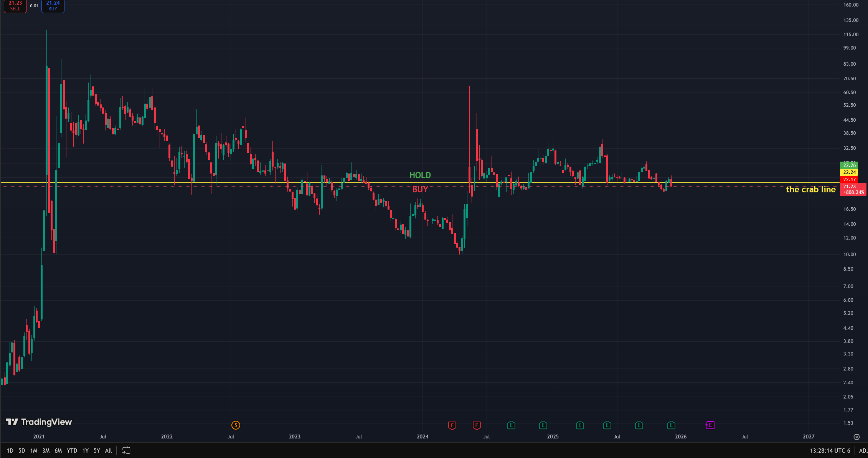The height and width of the screenshot is (458, 868).
Task: Click the TradingView logo
Action: coord(39,422)
